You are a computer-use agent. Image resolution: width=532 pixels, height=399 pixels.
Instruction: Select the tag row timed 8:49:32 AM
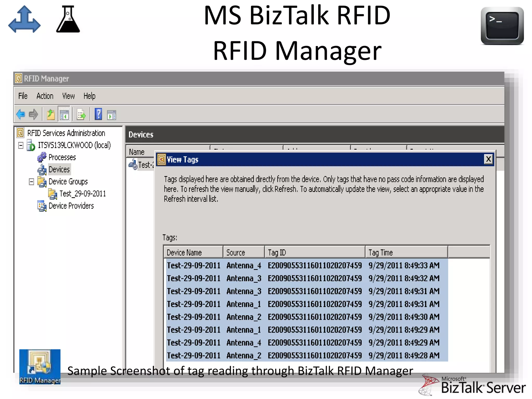tap(307, 278)
